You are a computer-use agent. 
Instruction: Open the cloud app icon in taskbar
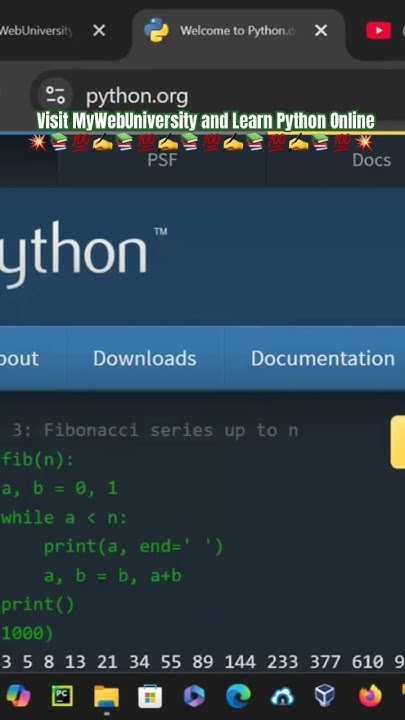282,696
